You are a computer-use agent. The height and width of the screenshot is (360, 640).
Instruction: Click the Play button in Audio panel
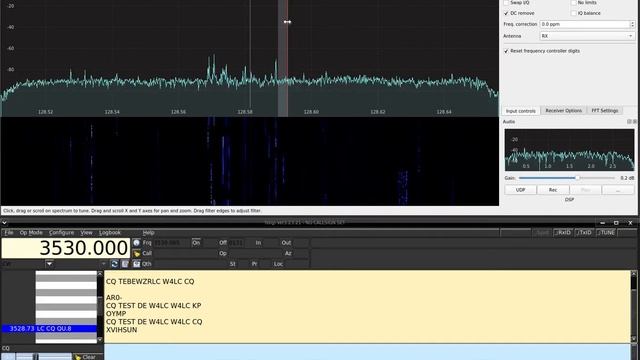click(585, 190)
